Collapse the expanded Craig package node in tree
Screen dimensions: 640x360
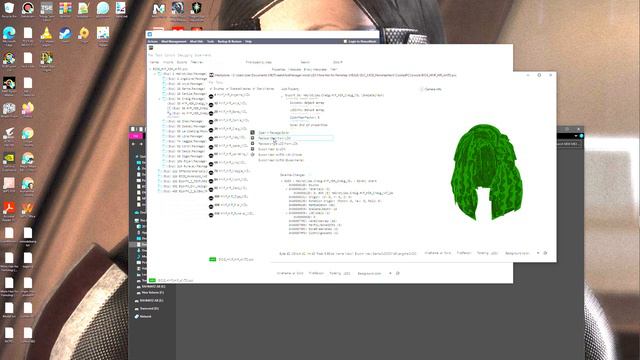pyautogui.click(x=160, y=99)
